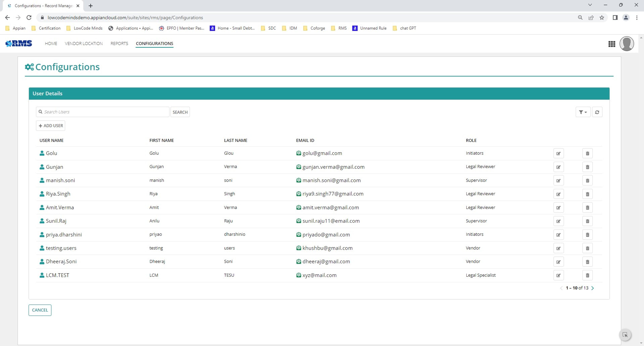Edit the Riya.Singh user row
The width and height of the screenshot is (644, 346).
point(558,194)
